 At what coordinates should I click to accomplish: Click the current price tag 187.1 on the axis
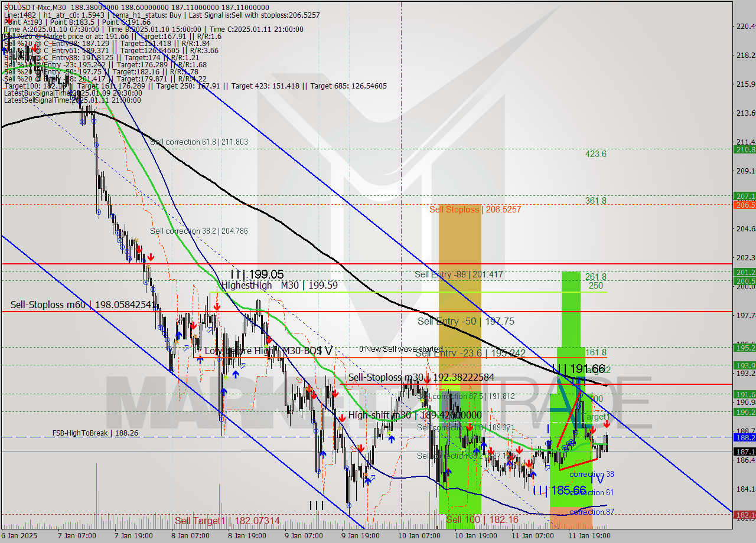(x=745, y=452)
